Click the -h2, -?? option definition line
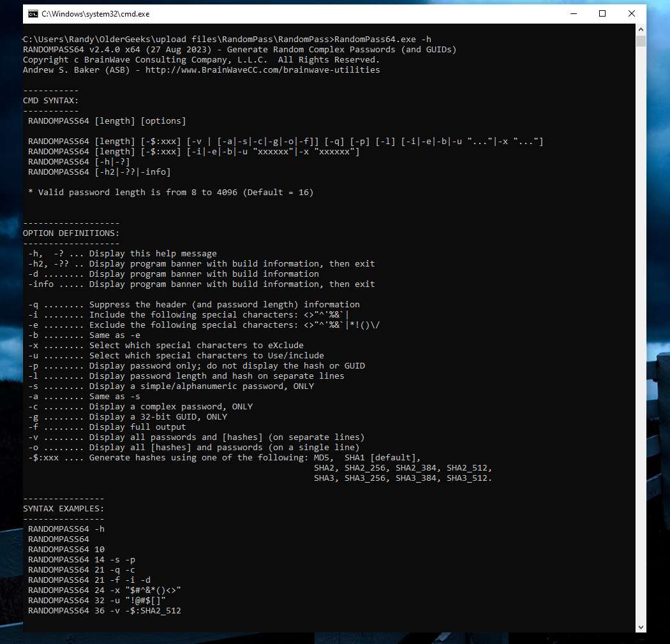 tap(202, 264)
